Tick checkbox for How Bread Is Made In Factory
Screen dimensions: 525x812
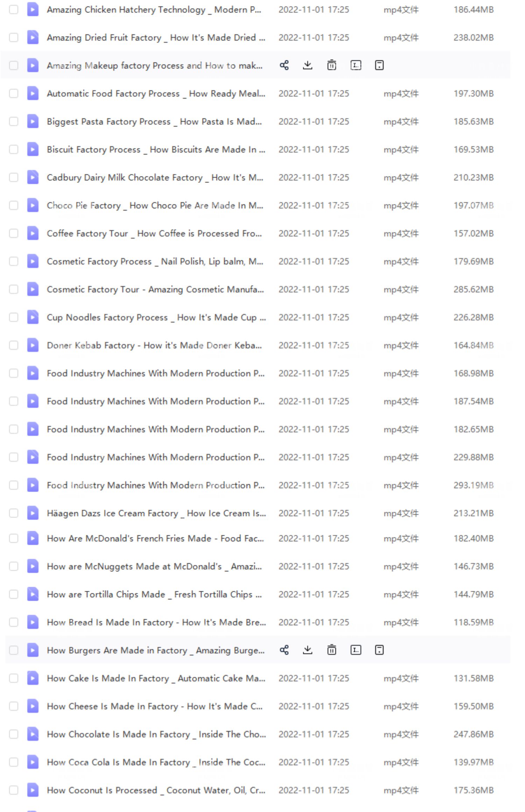[14, 622]
